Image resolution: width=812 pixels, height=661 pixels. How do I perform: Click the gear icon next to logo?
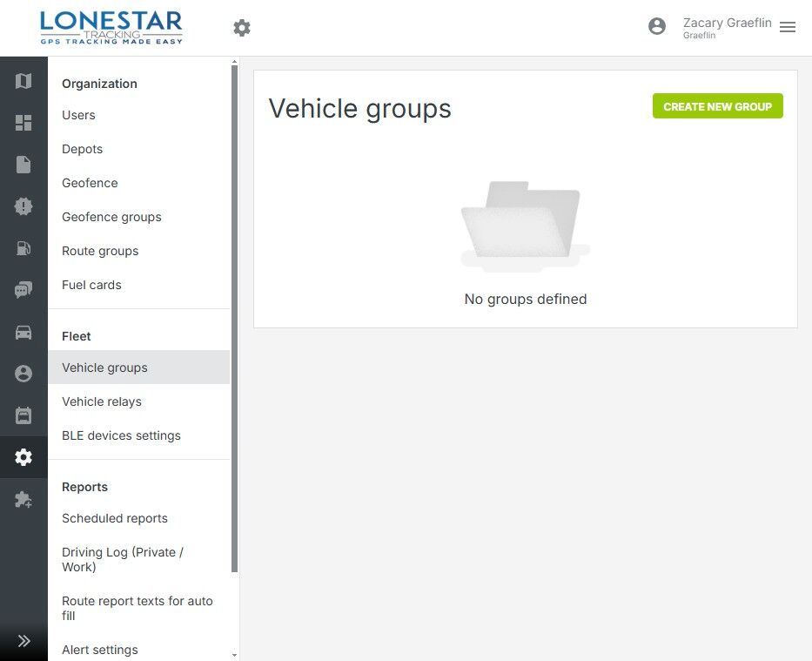pyautogui.click(x=242, y=28)
